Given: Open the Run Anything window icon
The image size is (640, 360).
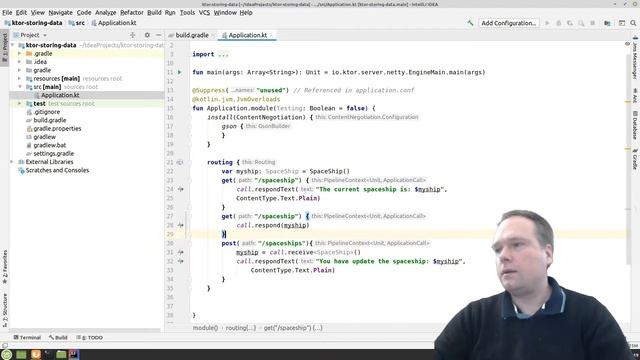Looking at the screenshot, I should pos(622,23).
